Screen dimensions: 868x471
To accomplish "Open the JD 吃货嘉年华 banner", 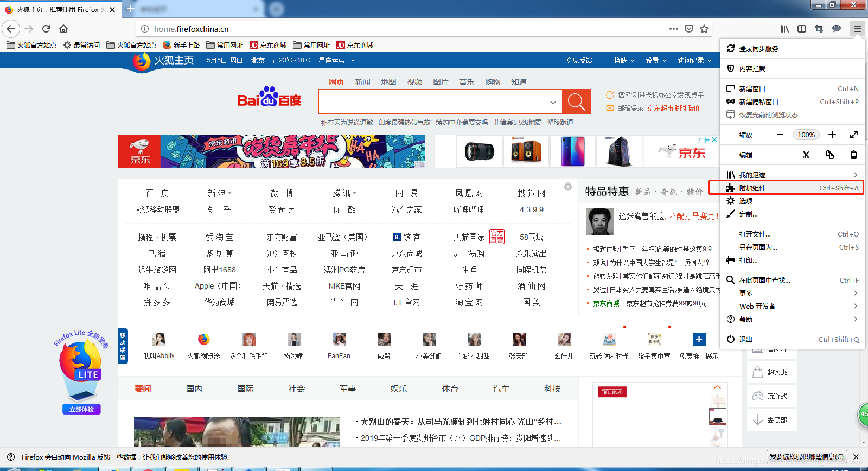I will (x=271, y=151).
